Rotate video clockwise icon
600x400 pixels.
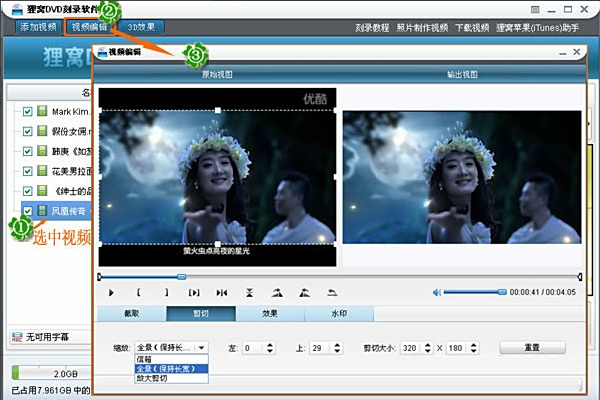click(x=277, y=293)
